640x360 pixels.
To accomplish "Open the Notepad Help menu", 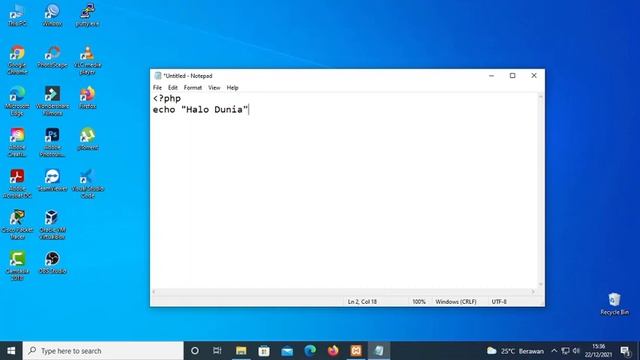I will click(232, 88).
